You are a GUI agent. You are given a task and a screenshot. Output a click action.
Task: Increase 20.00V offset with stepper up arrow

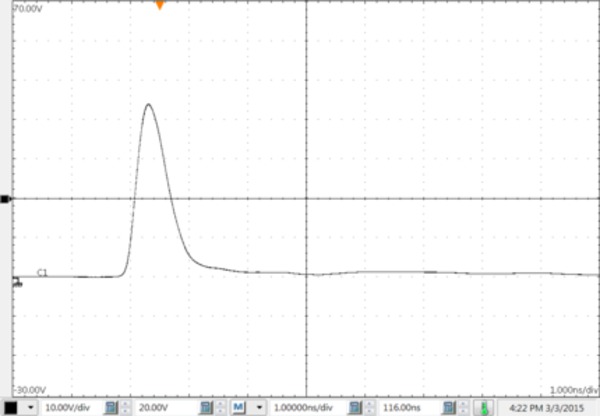click(x=220, y=404)
